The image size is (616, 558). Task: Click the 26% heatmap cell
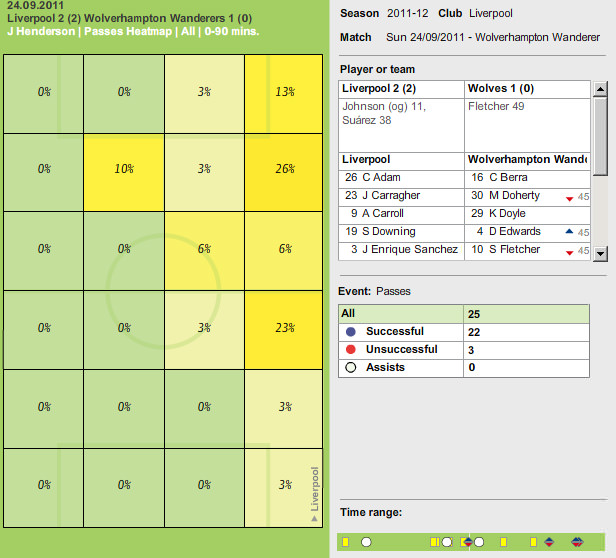point(284,173)
